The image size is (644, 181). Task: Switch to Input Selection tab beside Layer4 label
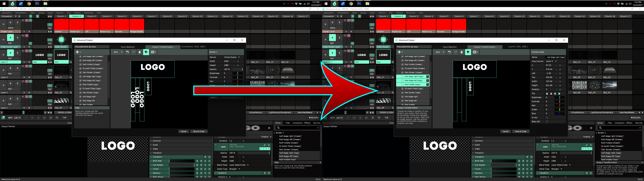[449, 47]
